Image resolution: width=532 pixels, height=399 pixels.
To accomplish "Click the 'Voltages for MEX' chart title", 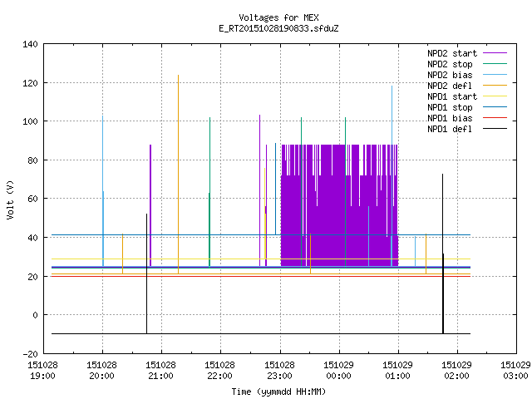I will pos(278,17).
